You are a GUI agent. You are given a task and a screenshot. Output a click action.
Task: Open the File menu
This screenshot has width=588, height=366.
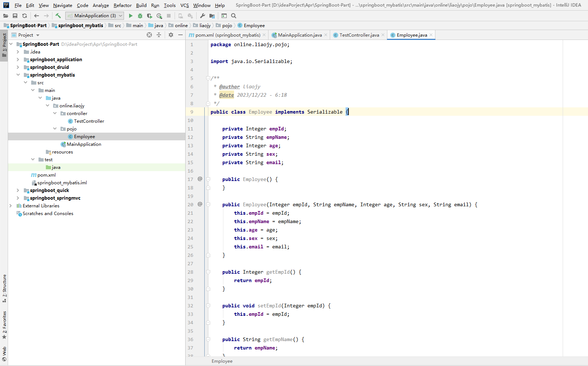(x=18, y=5)
